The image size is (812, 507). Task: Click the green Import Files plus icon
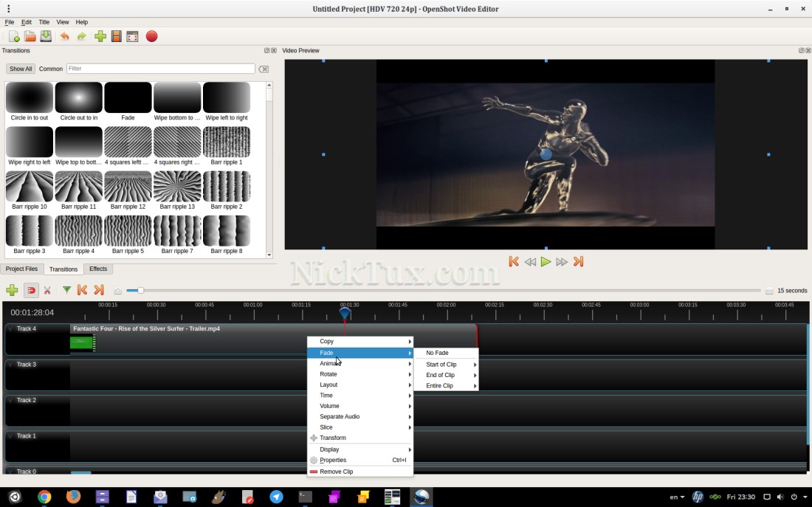click(100, 36)
